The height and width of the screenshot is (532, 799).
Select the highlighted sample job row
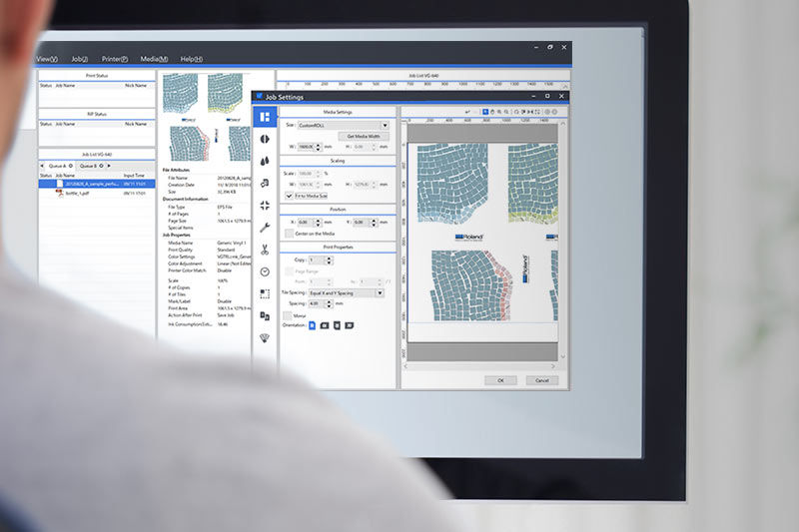pos(97,184)
